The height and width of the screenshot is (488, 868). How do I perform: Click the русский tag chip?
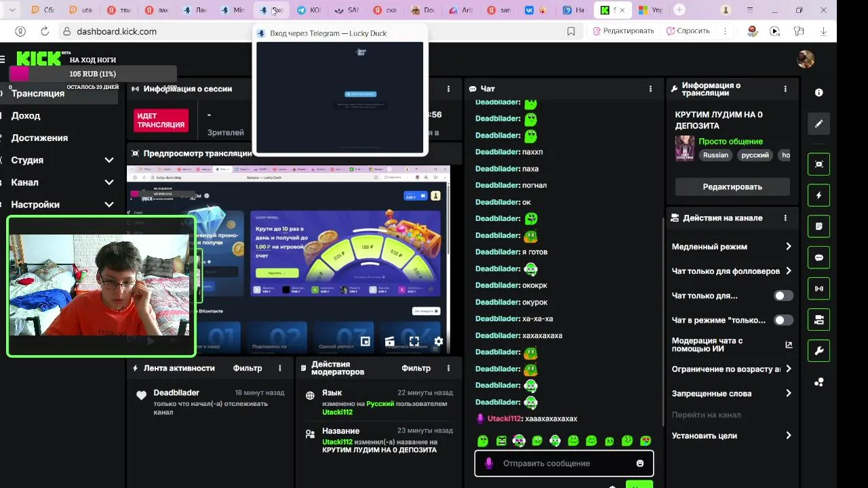pos(755,155)
